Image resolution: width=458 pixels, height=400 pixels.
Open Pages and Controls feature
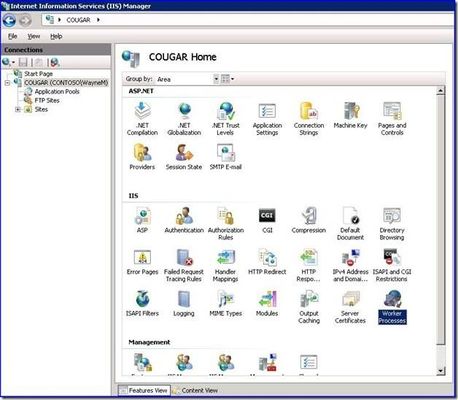(x=392, y=119)
